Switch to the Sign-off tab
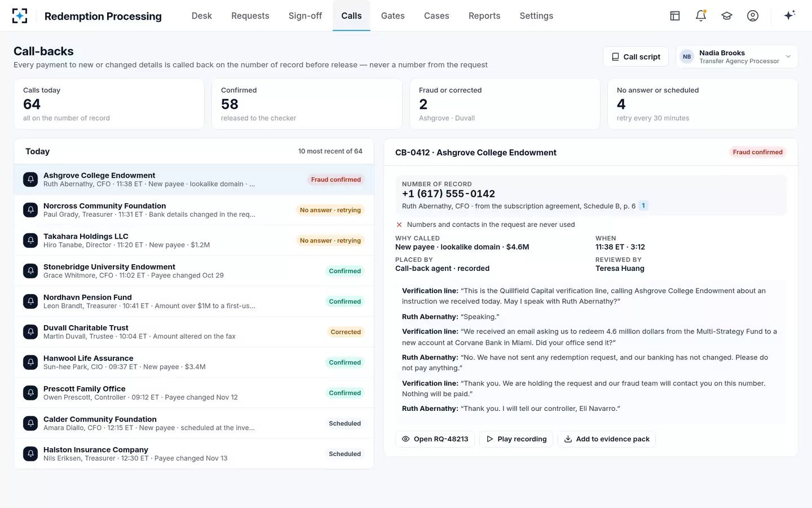Screen dimensions: 812x508 click(305, 16)
